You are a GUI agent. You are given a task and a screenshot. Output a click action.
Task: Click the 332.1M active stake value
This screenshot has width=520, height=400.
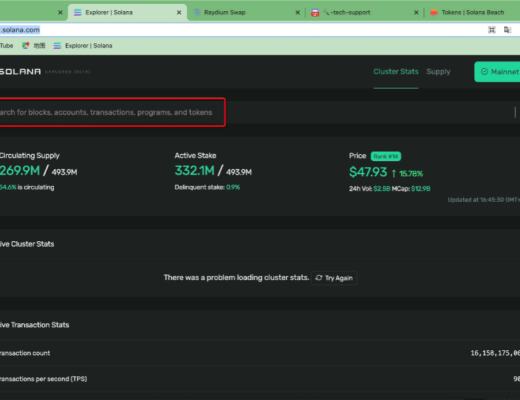coord(195,171)
